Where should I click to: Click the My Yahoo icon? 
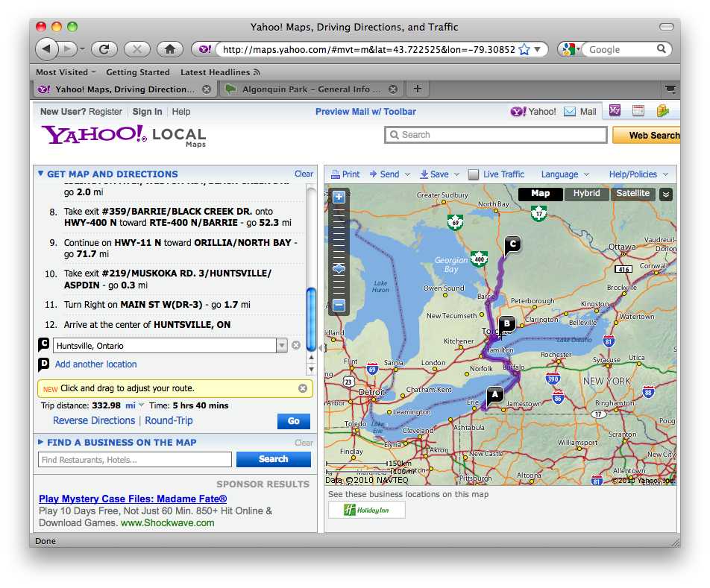(615, 110)
